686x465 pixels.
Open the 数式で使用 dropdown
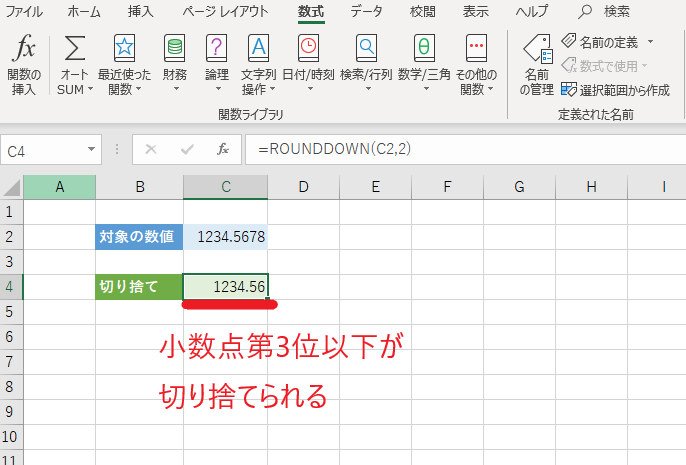click(x=604, y=66)
